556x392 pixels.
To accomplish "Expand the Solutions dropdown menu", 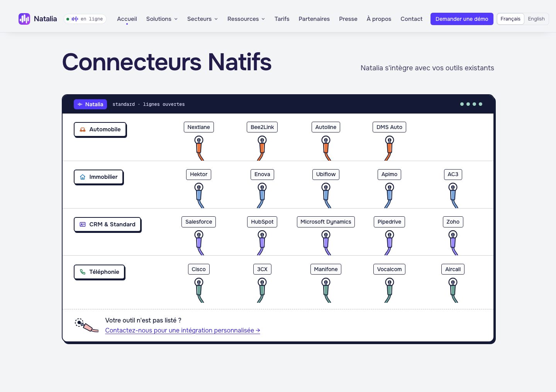I will coord(162,19).
